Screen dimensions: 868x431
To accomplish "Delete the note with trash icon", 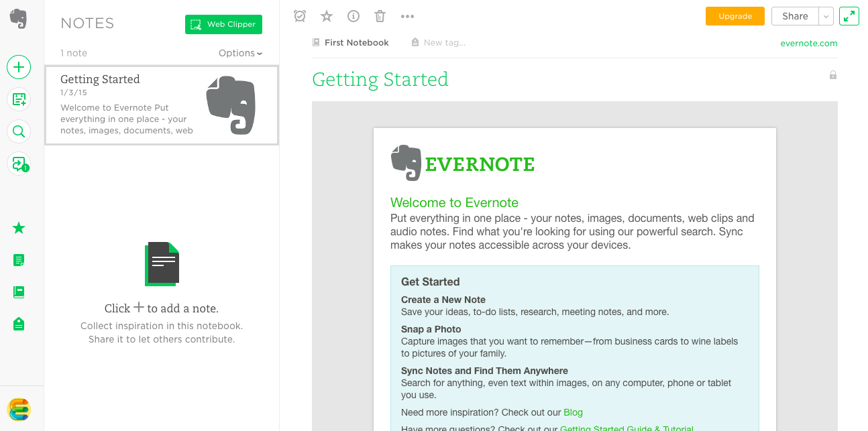I will (380, 16).
